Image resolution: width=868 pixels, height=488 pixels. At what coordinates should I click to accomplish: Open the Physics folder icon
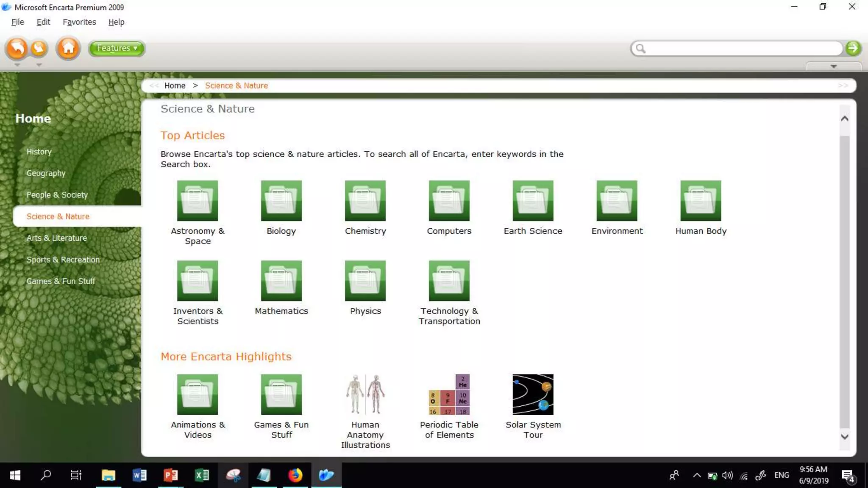pos(365,281)
